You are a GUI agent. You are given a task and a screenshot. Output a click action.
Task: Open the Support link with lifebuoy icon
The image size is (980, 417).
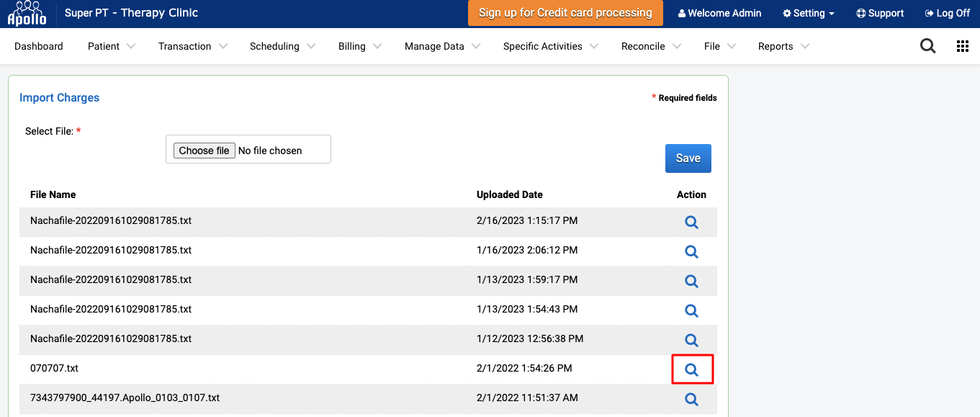coord(880,13)
